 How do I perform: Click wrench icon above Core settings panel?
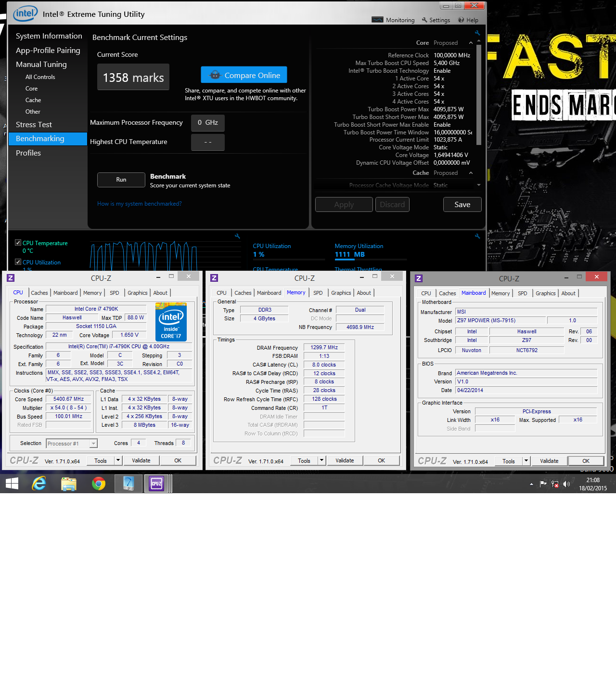pos(477,33)
